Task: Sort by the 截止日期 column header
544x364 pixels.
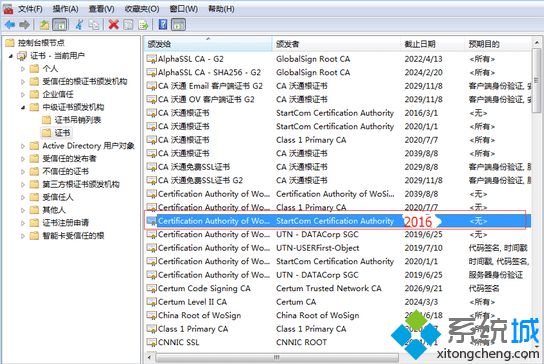Action: coord(433,44)
